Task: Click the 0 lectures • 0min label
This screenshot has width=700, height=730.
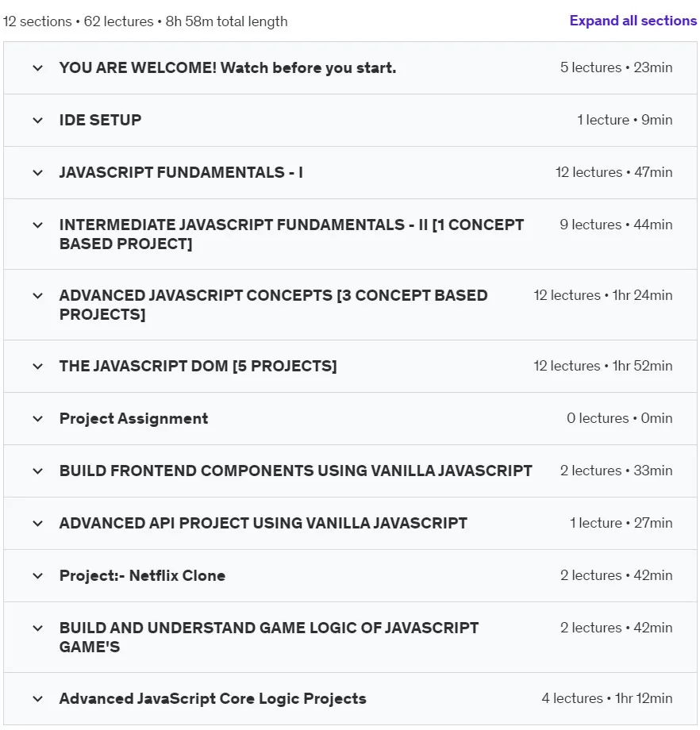Action: 619,418
